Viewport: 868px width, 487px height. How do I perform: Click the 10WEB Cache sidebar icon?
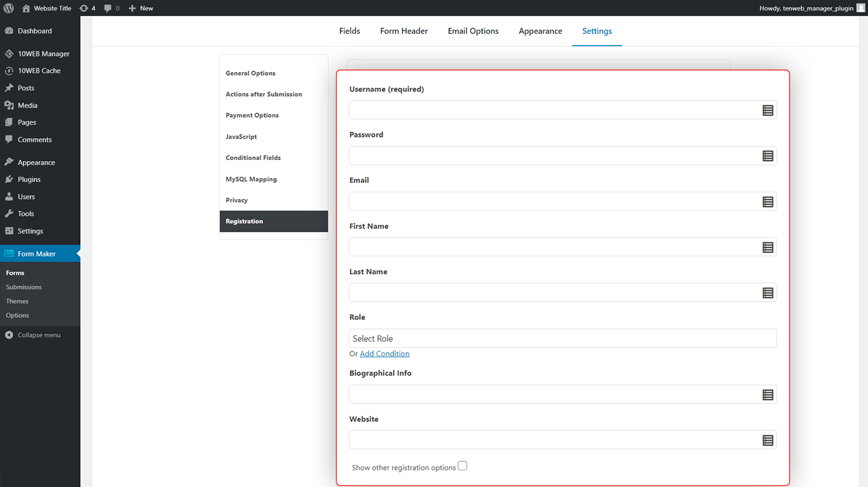[x=9, y=71]
